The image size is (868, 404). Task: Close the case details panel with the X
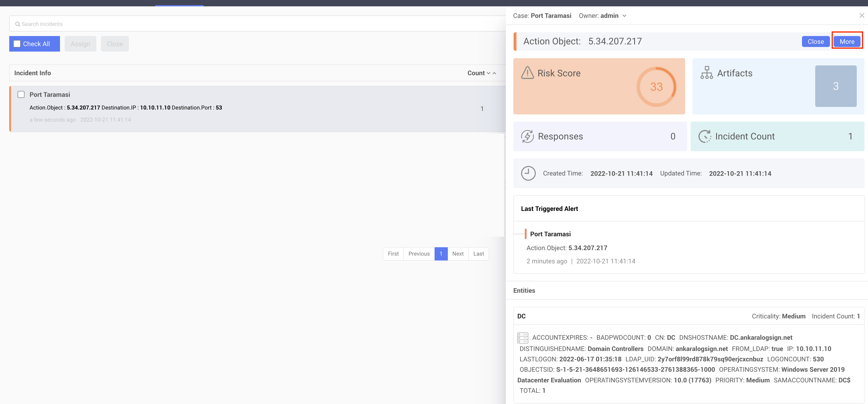pyautogui.click(x=862, y=16)
